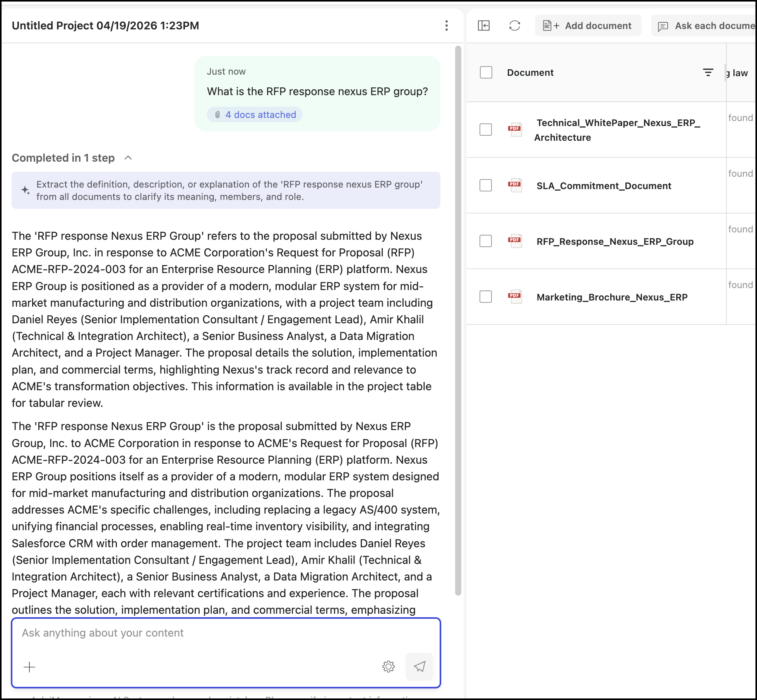
Task: Click the sparkle icon beside the extraction step
Action: point(26,190)
